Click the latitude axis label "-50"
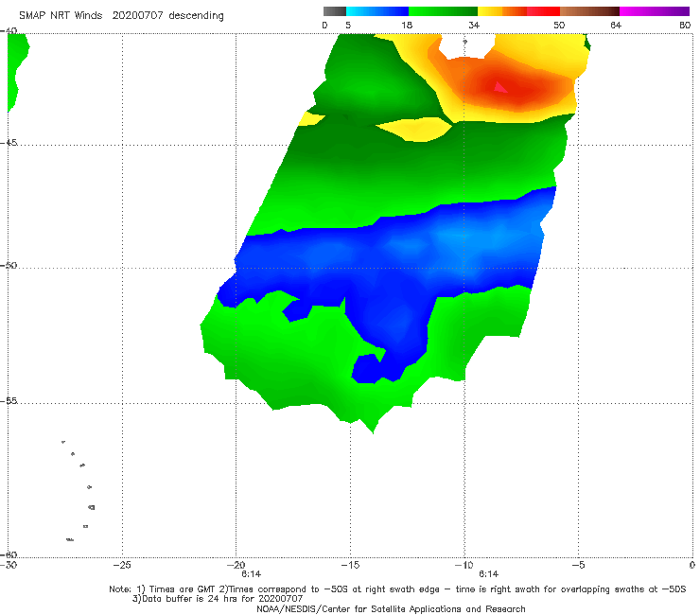700x615 pixels. click(x=9, y=265)
